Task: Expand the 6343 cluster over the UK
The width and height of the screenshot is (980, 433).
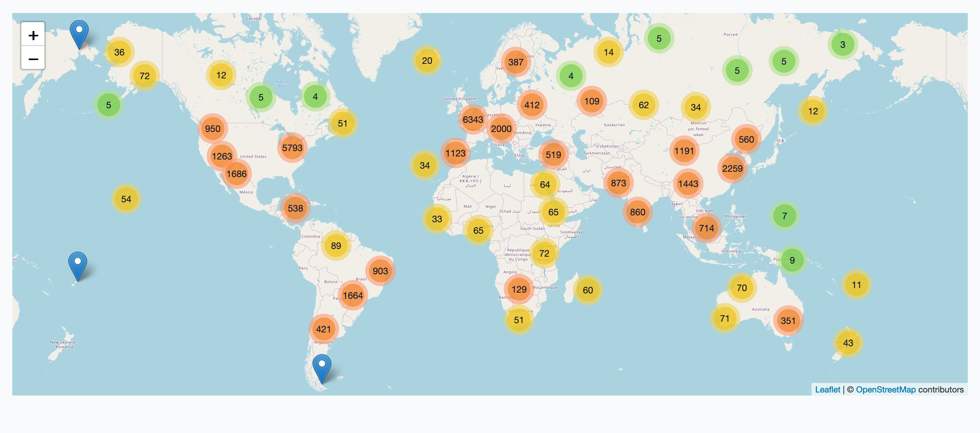Action: 473,120
